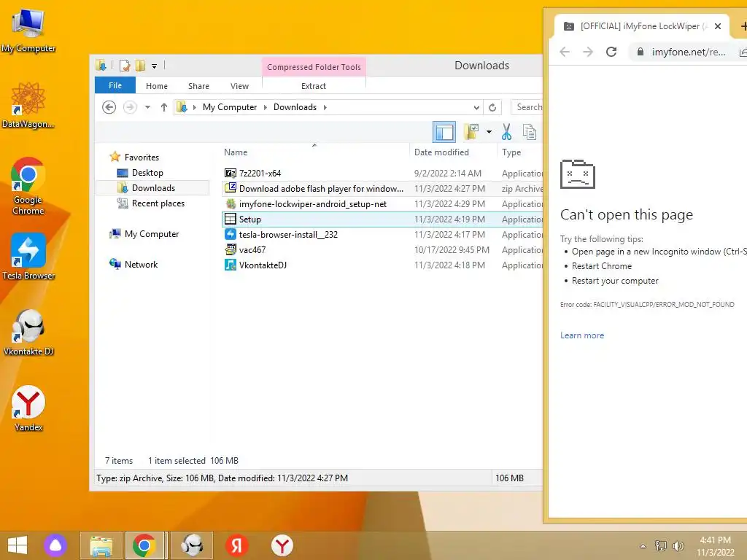The image size is (747, 560).
Task: Click the Explorer Forward arrow button
Action: click(130, 107)
